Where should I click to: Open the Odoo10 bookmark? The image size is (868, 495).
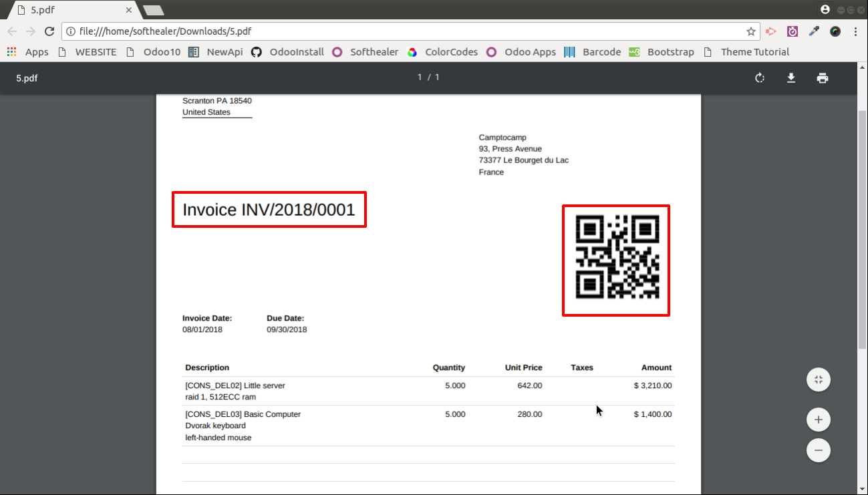(x=153, y=52)
